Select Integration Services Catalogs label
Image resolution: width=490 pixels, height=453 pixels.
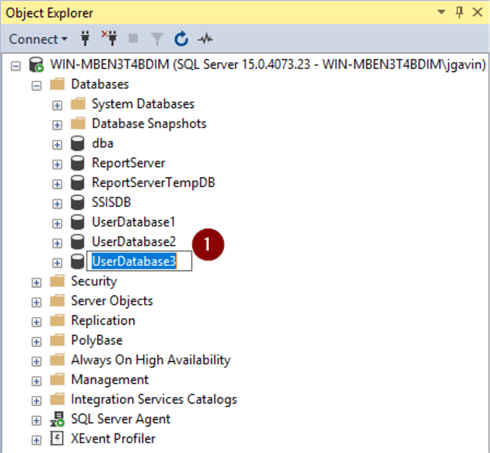click(154, 399)
